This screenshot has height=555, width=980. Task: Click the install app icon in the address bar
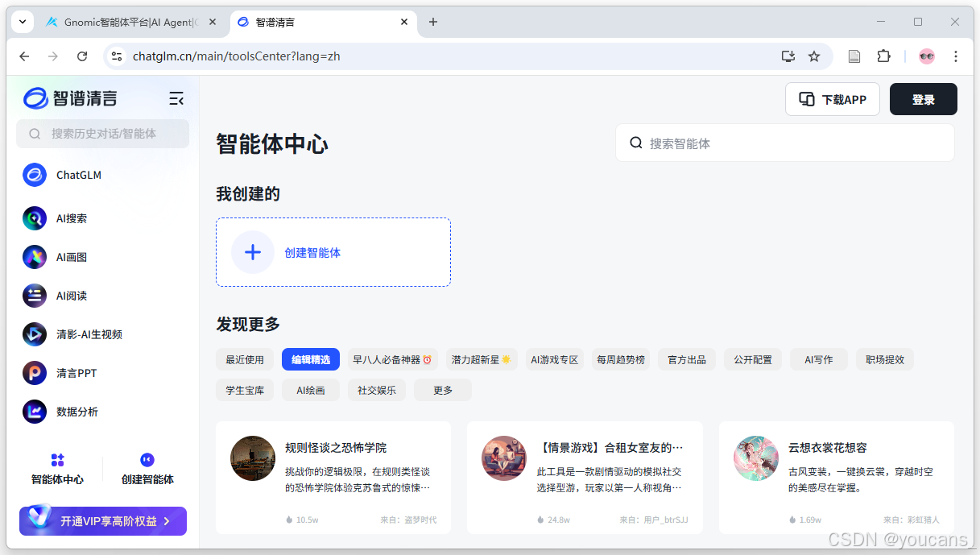pos(788,56)
